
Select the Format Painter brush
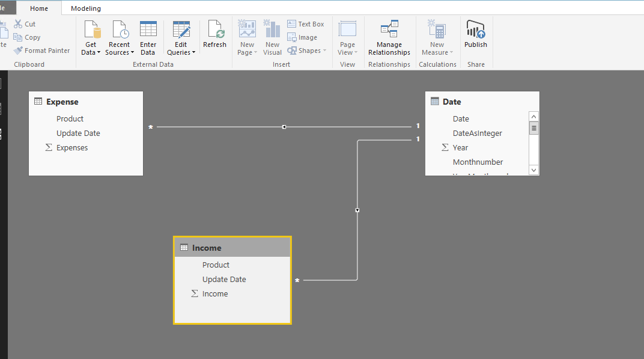pos(17,51)
